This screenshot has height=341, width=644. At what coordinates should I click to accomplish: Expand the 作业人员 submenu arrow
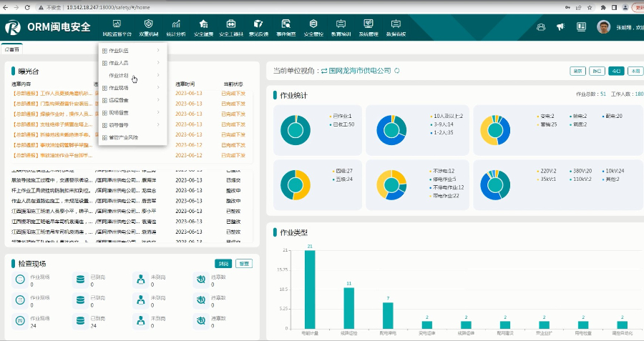coord(157,63)
